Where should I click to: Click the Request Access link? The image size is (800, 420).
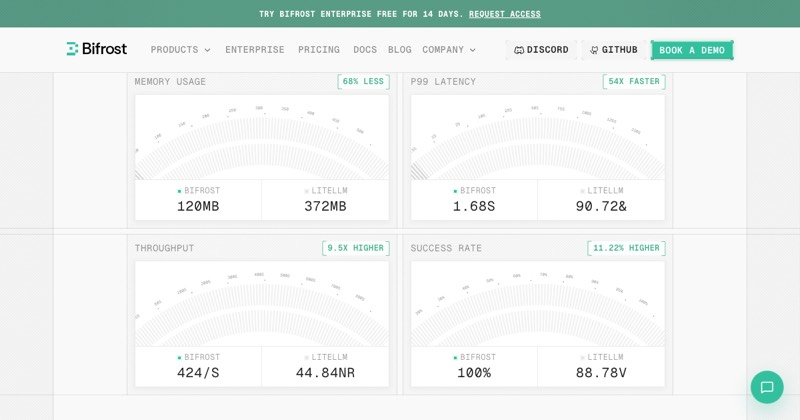point(505,14)
